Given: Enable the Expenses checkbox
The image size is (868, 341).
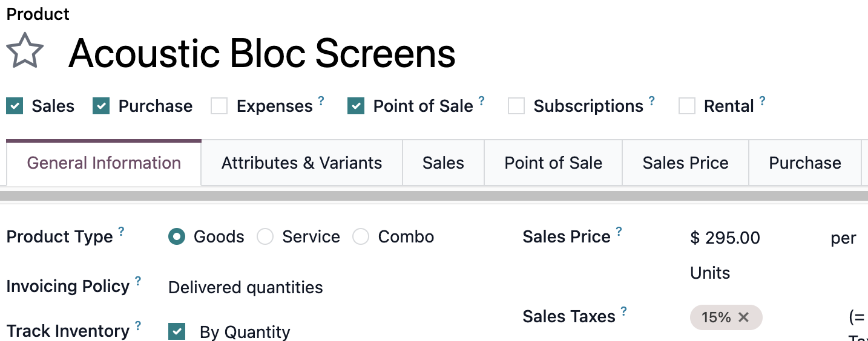Looking at the screenshot, I should (219, 106).
